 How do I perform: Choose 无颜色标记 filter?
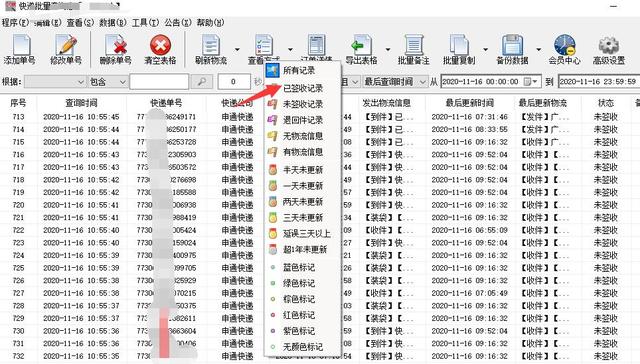pos(302,347)
